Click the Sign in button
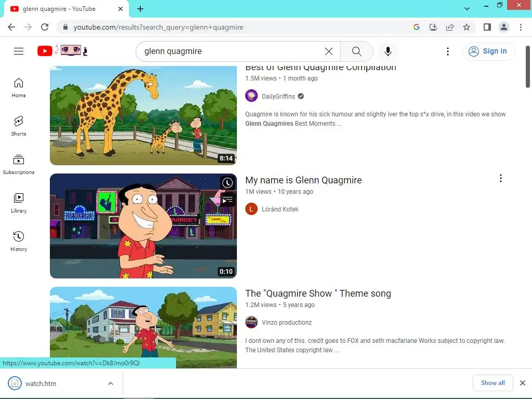The image size is (532, 399). 488,51
